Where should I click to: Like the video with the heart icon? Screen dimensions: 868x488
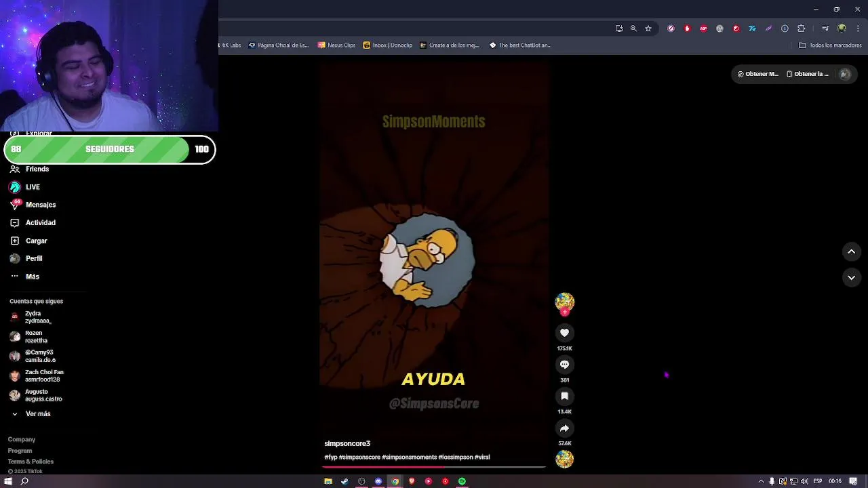tap(564, 333)
